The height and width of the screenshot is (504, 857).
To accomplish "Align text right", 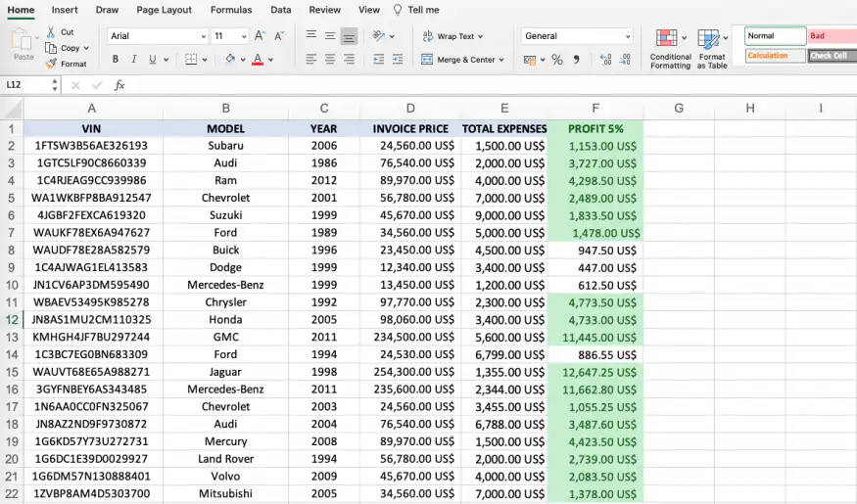I will pos(349,59).
